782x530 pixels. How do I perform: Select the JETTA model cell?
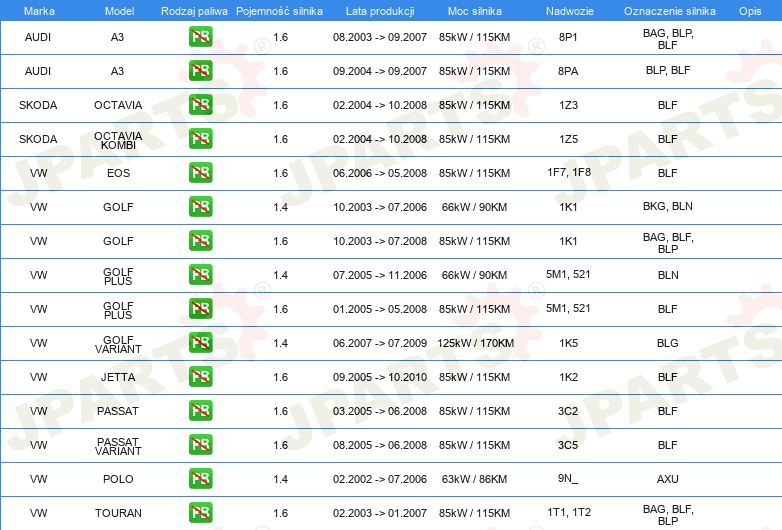[x=118, y=377]
